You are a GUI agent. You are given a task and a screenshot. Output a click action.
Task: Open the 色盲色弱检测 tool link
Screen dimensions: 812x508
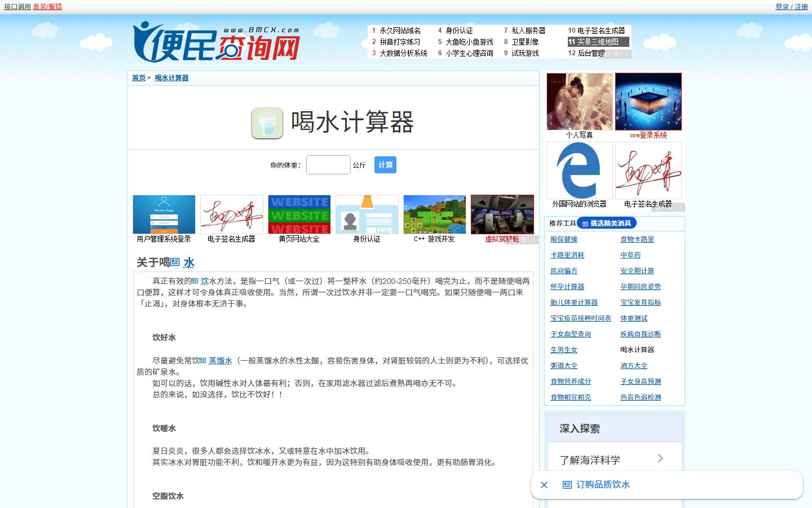641,397
